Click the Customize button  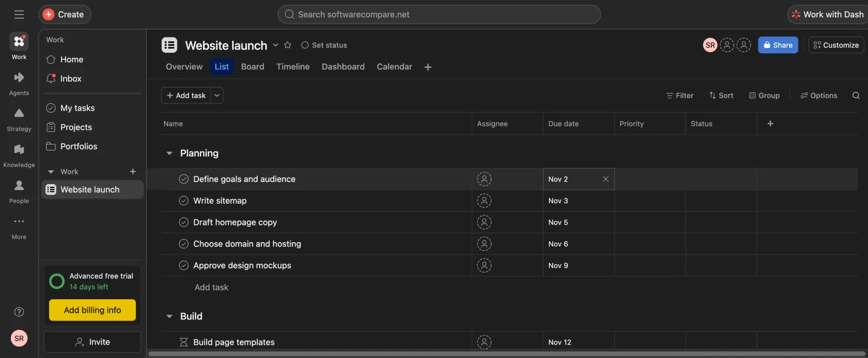click(x=836, y=45)
